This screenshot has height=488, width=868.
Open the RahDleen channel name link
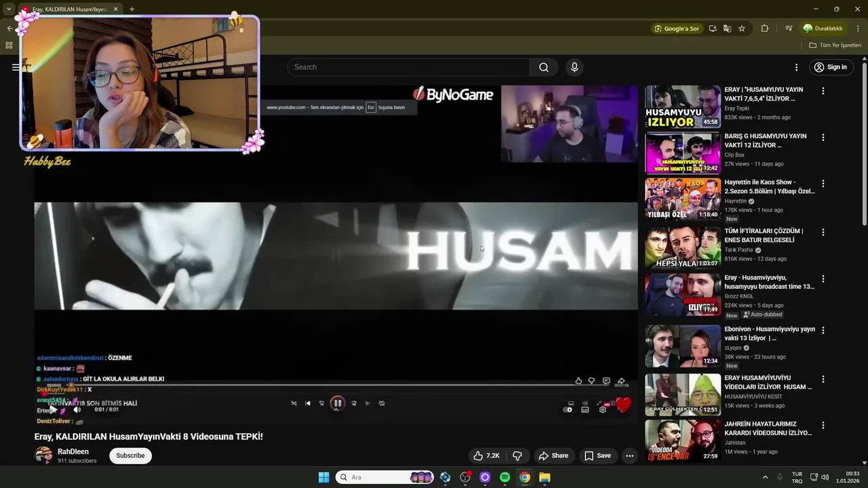coord(73,451)
